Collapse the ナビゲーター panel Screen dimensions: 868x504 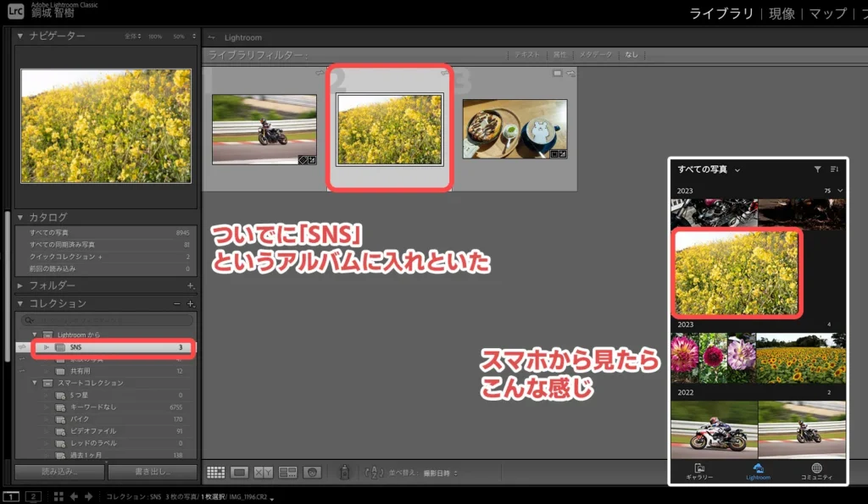[x=20, y=36]
